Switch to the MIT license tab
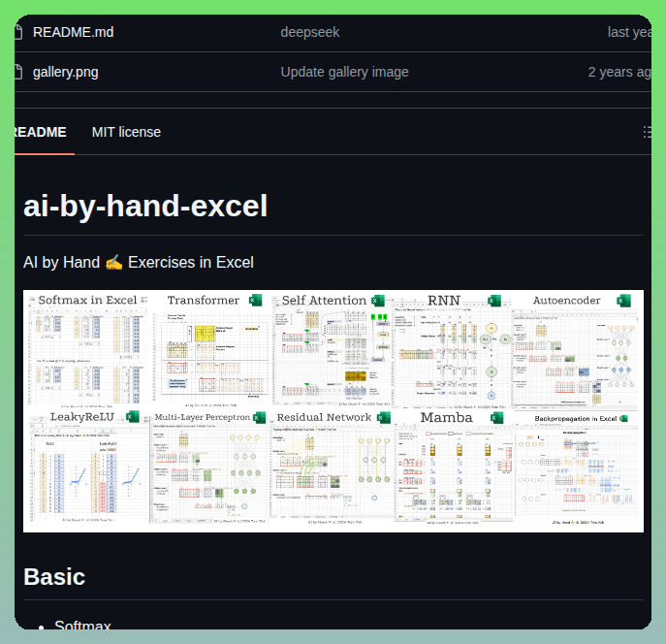Screen dimensions: 666x644 (126, 132)
